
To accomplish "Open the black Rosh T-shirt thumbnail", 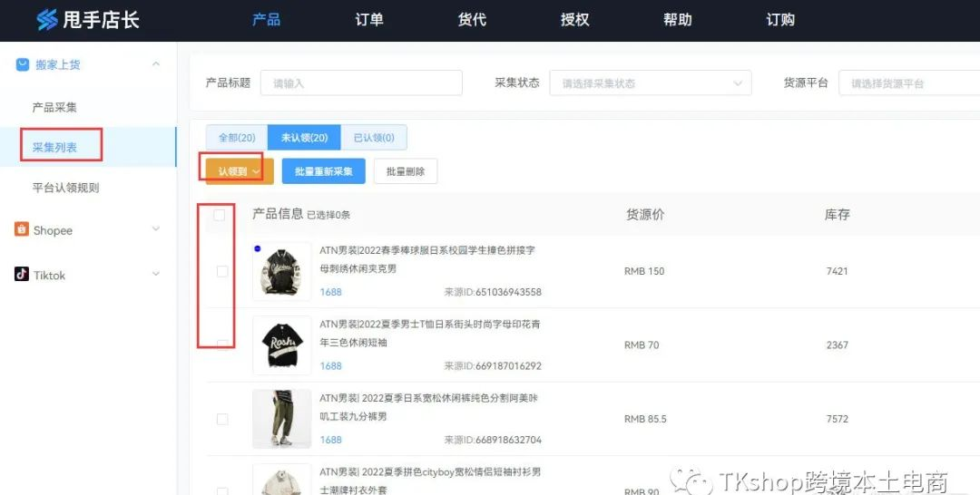I will (282, 345).
